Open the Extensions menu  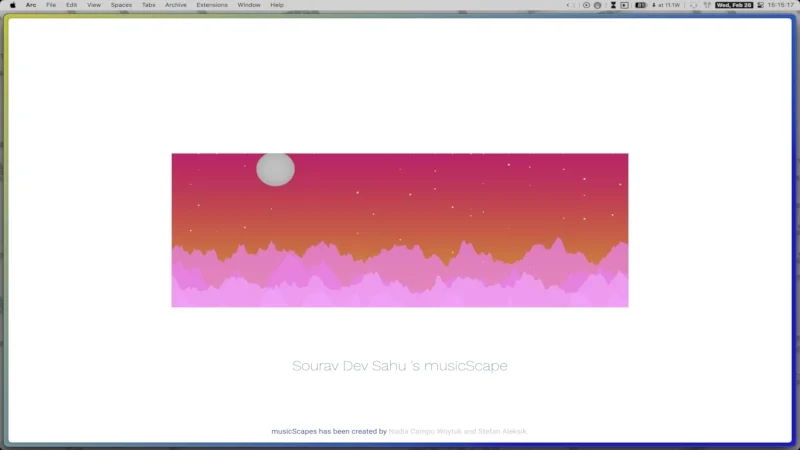(x=212, y=5)
